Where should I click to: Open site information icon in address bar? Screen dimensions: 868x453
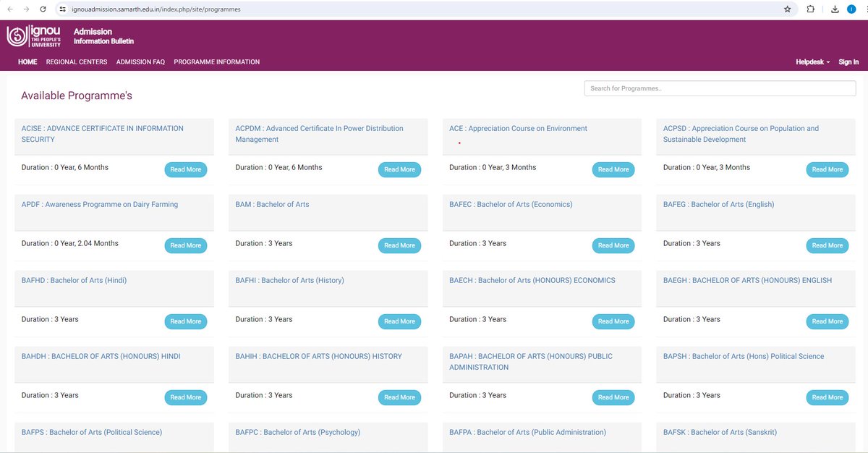coord(63,9)
